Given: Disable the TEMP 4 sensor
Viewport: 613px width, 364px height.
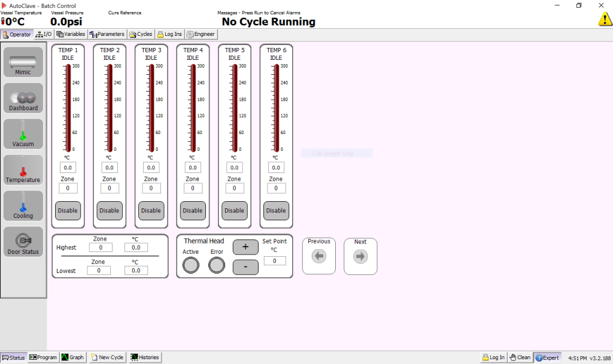Looking at the screenshot, I should coord(193,211).
